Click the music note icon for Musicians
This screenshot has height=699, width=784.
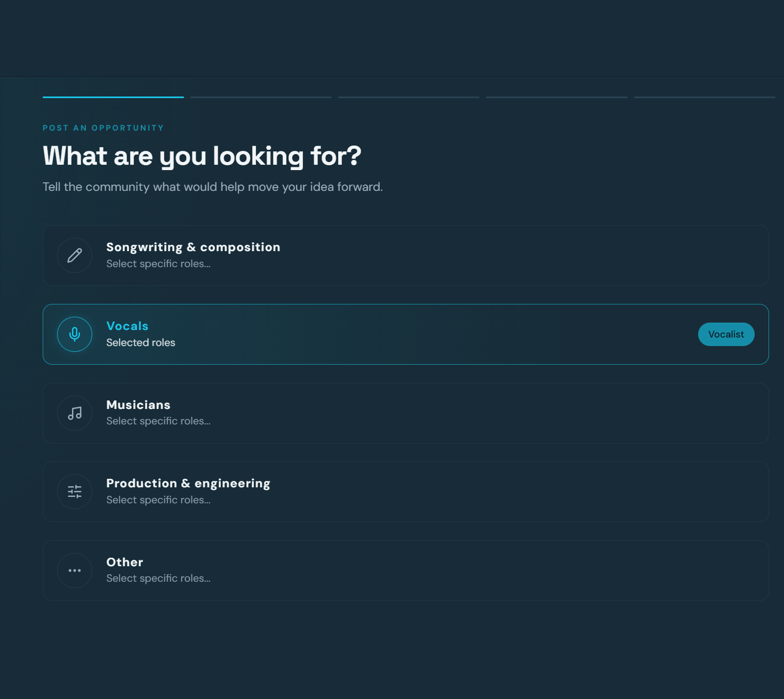coord(75,413)
